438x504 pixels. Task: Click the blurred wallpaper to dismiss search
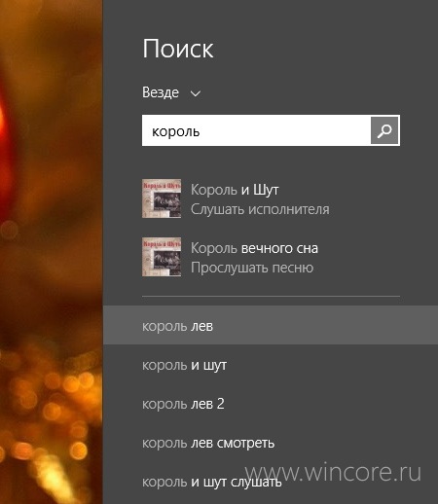52,252
